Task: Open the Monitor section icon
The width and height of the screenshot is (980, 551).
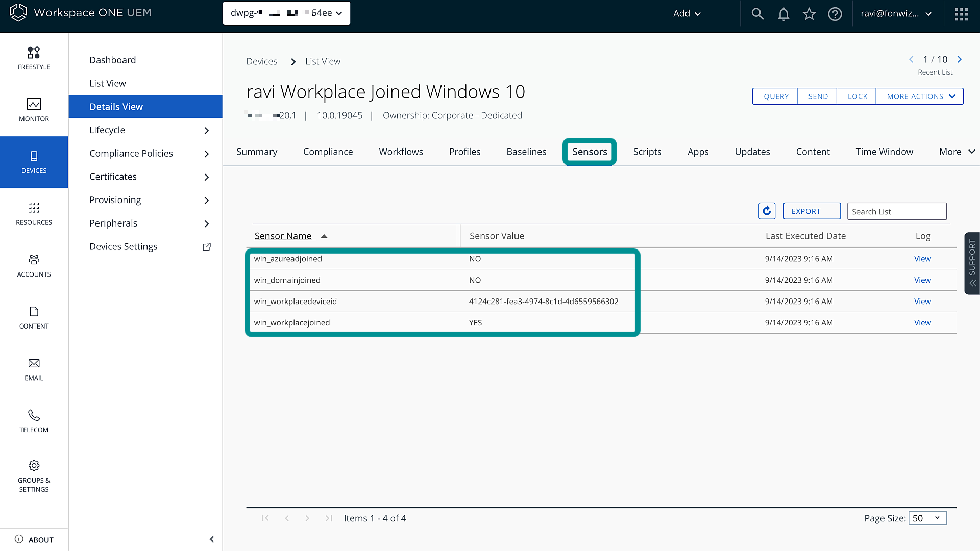Action: coord(34,105)
